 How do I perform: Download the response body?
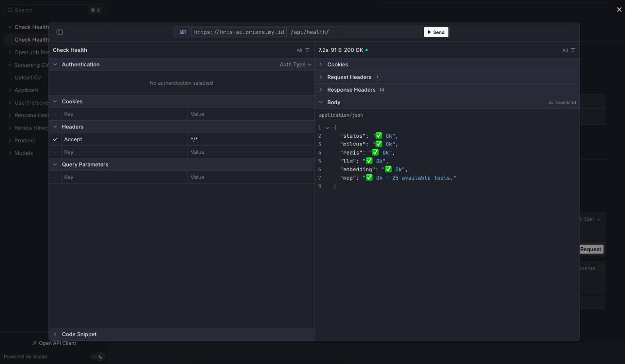point(562,103)
